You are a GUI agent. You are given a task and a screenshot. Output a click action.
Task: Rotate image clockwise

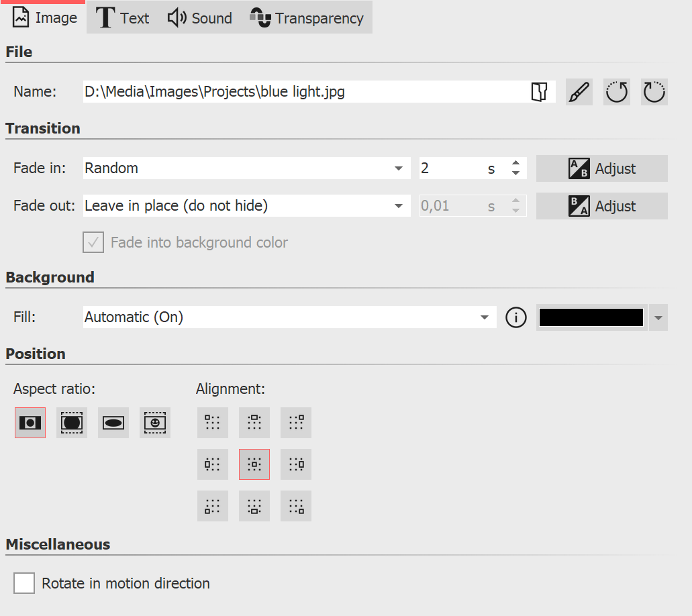[x=654, y=92]
